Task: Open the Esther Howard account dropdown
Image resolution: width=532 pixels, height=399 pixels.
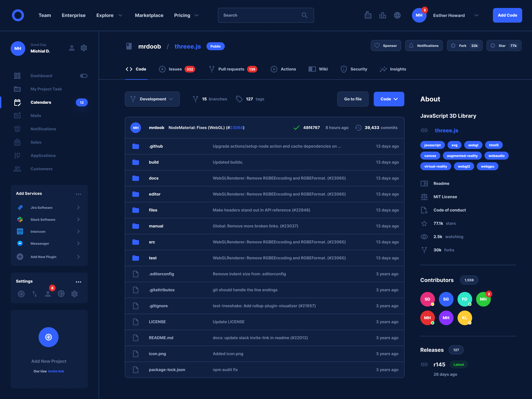Action: [x=476, y=15]
